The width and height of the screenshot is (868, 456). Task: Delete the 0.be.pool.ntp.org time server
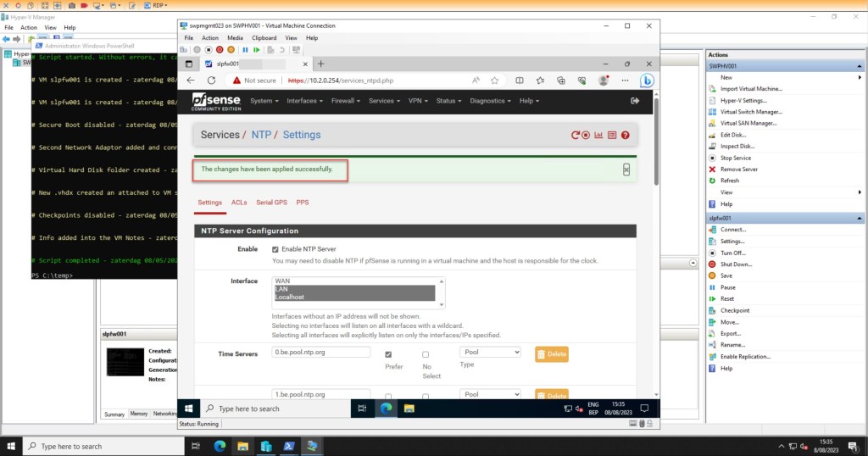pos(551,354)
